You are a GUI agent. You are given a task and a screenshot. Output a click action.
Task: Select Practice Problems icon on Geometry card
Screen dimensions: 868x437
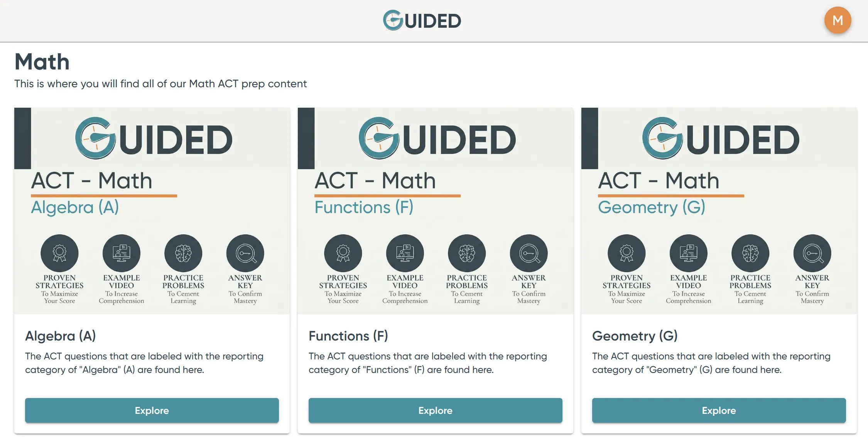coord(750,253)
